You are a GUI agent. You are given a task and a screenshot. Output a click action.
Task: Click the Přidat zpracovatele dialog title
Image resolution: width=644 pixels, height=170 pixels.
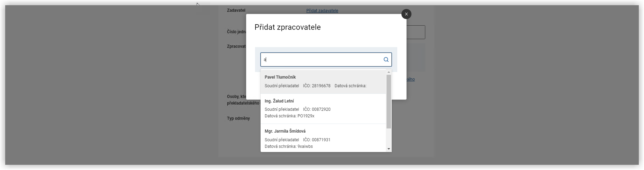(x=288, y=27)
